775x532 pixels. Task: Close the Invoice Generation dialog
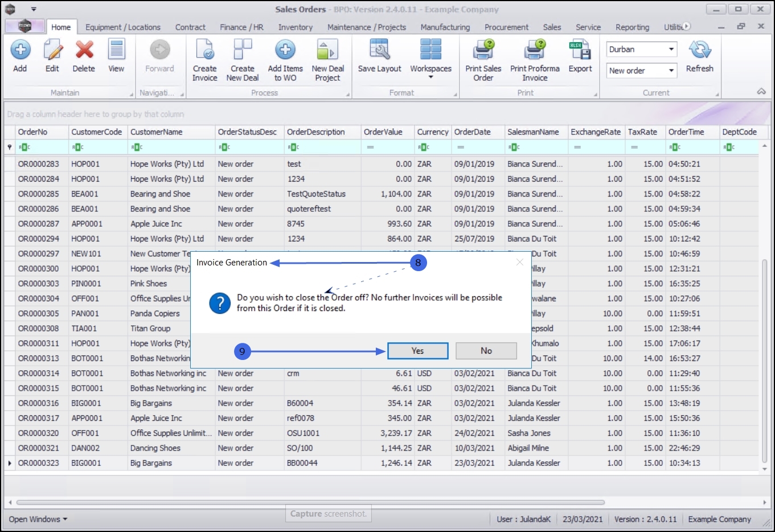click(519, 262)
